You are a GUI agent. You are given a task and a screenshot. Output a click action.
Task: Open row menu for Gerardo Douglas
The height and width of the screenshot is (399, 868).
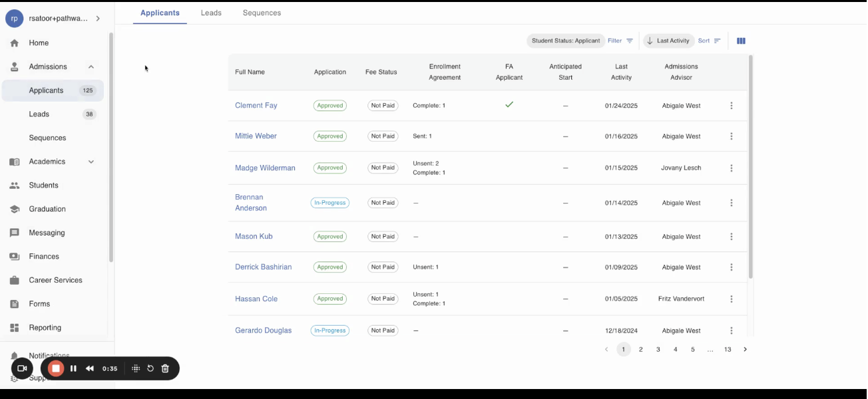click(732, 331)
